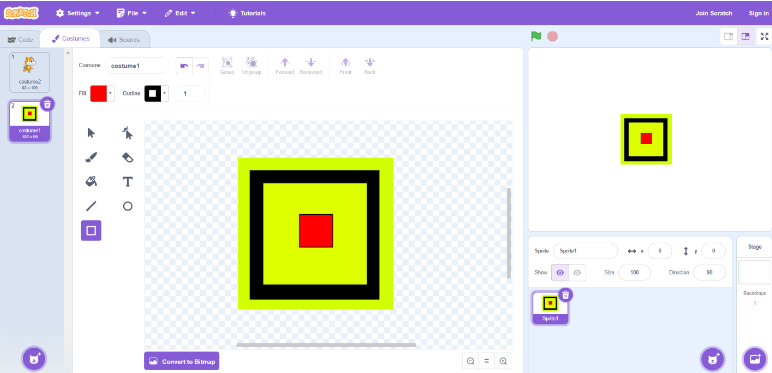772x373 pixels.
Task: Open the Settings menu
Action: point(78,13)
